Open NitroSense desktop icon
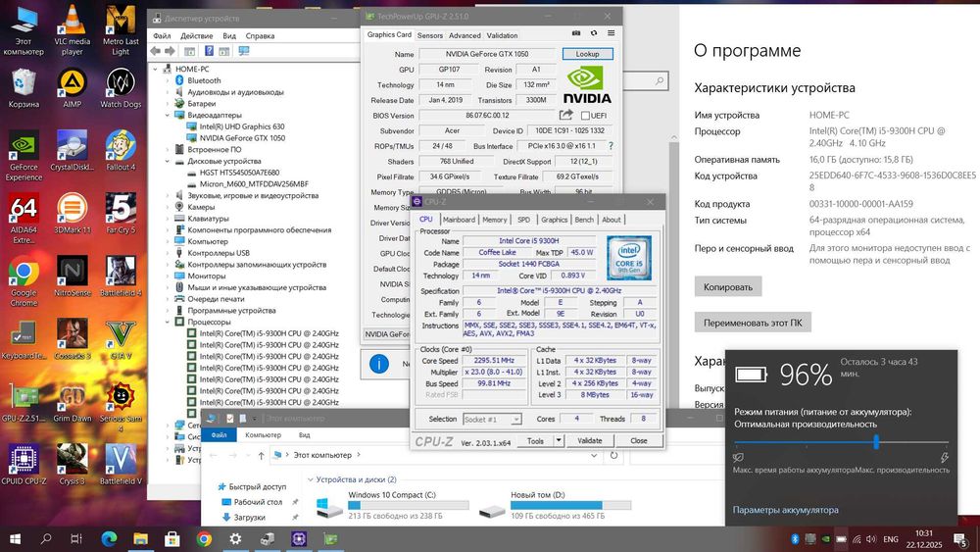 72,276
